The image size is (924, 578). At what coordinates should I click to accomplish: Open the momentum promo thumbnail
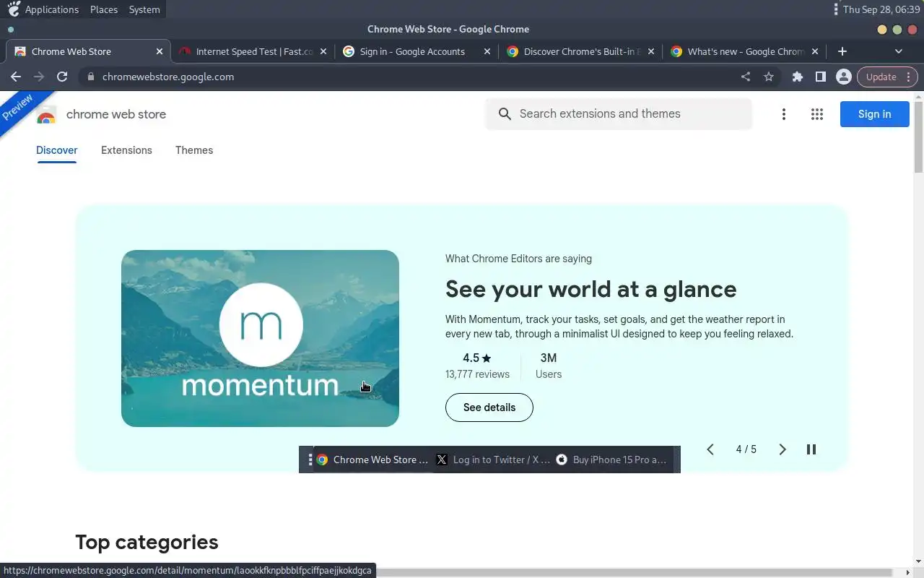(260, 338)
